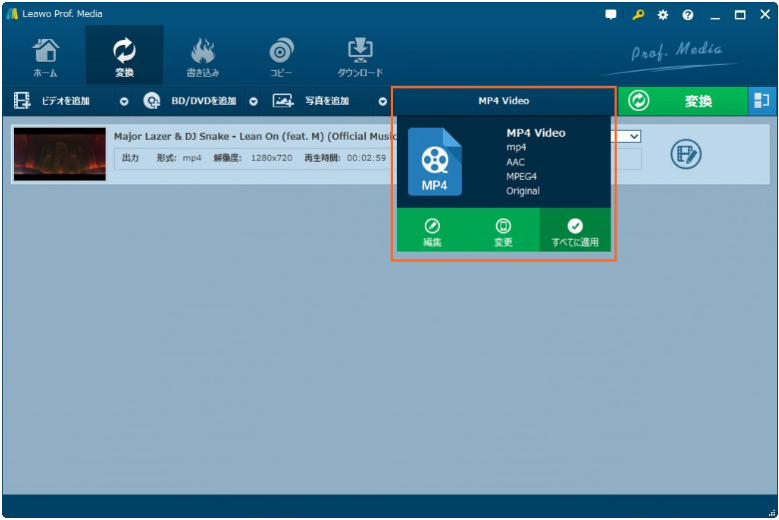Screen dimensions: 779x520
Task: Apply profile with すべてに適用 button
Action: [x=575, y=232]
